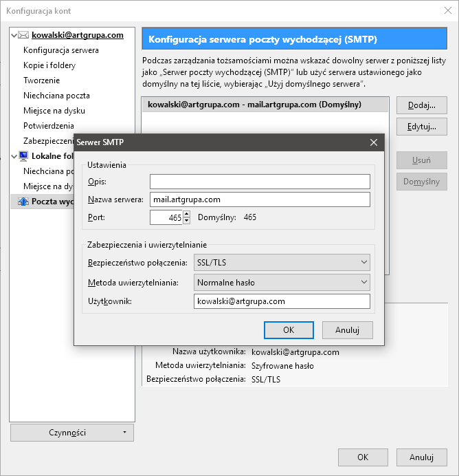Select the mail.artgrupa.com (Domyślny) server entry

click(265, 105)
